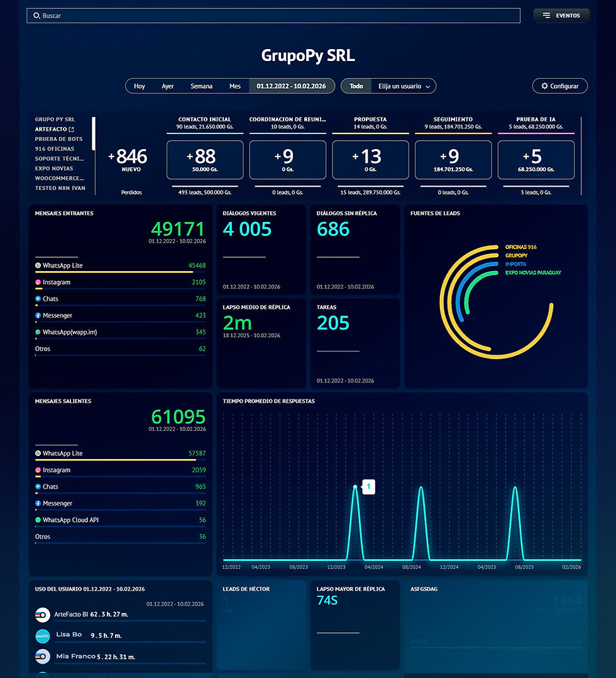Click Chats icon in Mensajes Entrantes
Screen dimensions: 616x678
(x=38, y=299)
